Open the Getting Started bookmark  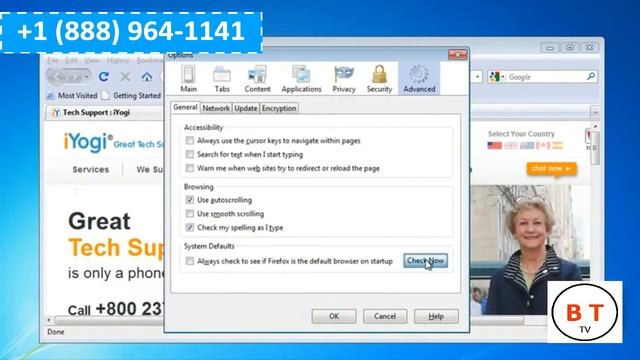132,96
